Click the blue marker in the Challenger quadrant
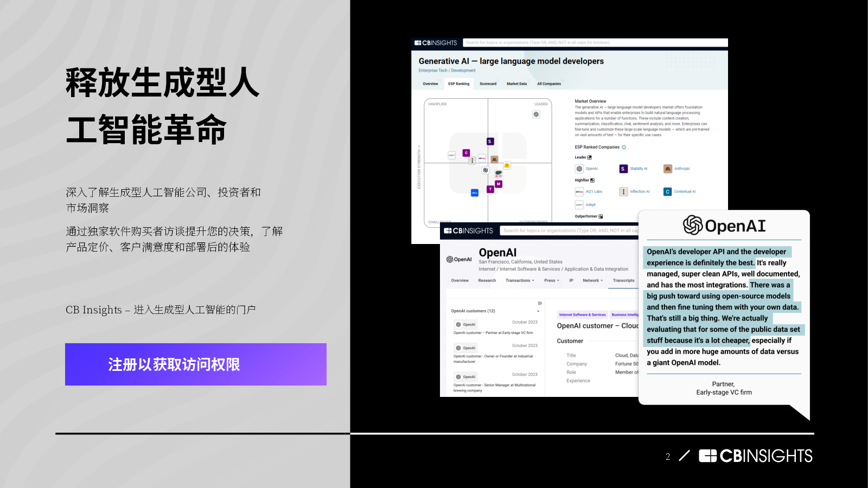Screen dimensions: 868x488 pos(475,192)
